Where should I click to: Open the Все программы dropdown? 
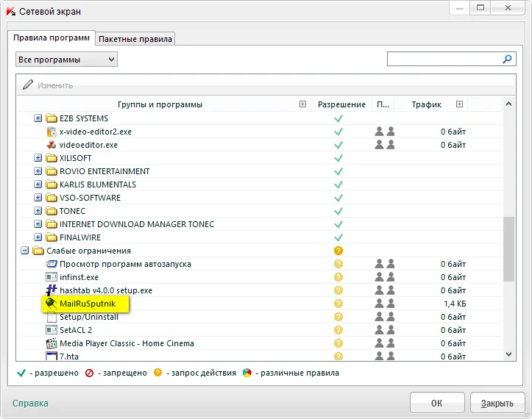click(x=66, y=60)
